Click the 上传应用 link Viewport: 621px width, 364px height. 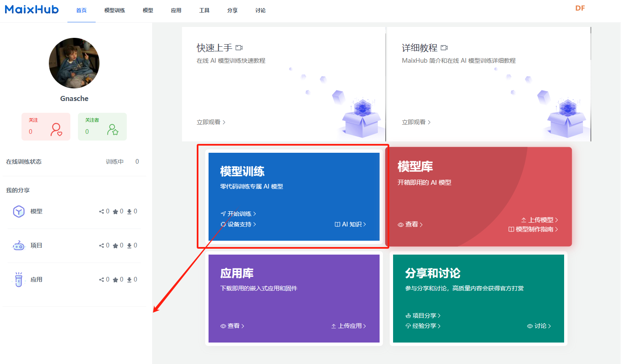[349, 326]
